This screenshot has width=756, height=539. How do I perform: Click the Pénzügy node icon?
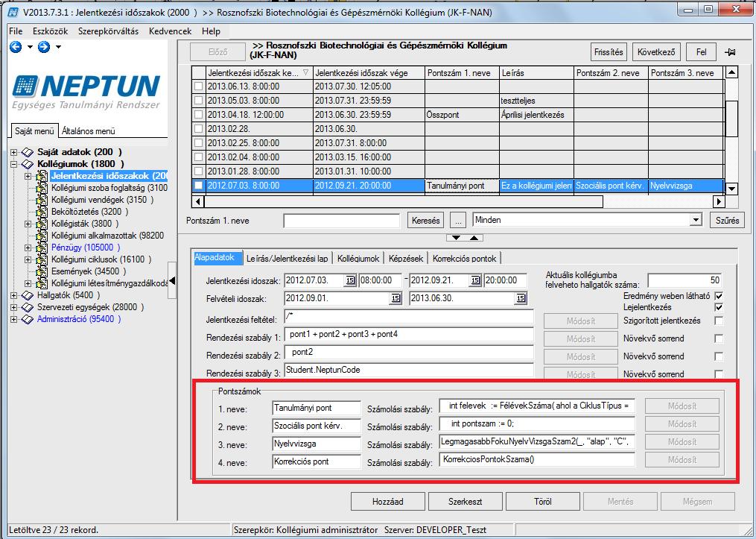coord(43,248)
